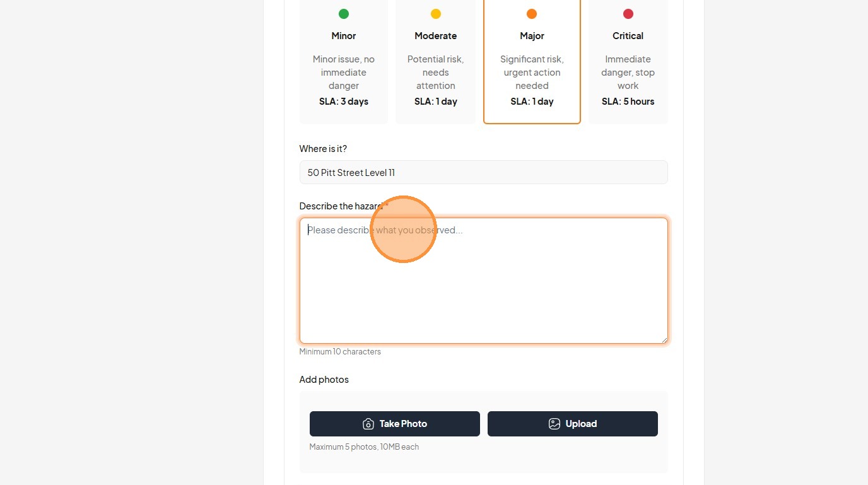This screenshot has height=485, width=868.
Task: Click the 'SLA: 3 days' text
Action: tap(344, 102)
